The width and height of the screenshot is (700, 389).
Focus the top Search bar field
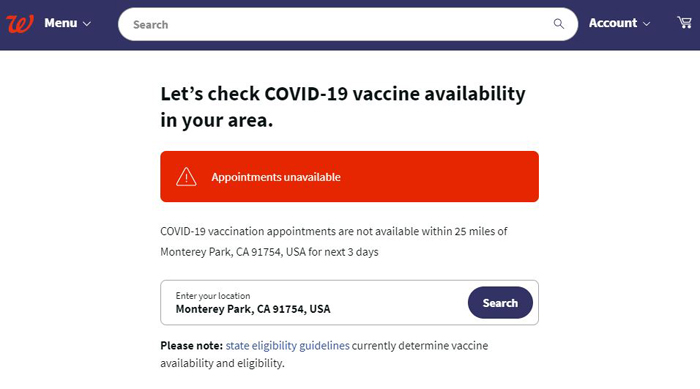tap(348, 24)
